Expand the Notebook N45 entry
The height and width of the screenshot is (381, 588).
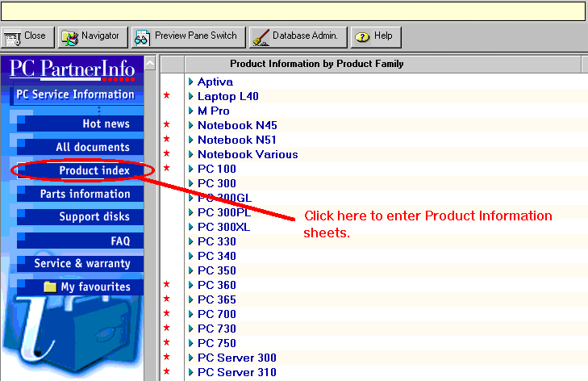(191, 125)
